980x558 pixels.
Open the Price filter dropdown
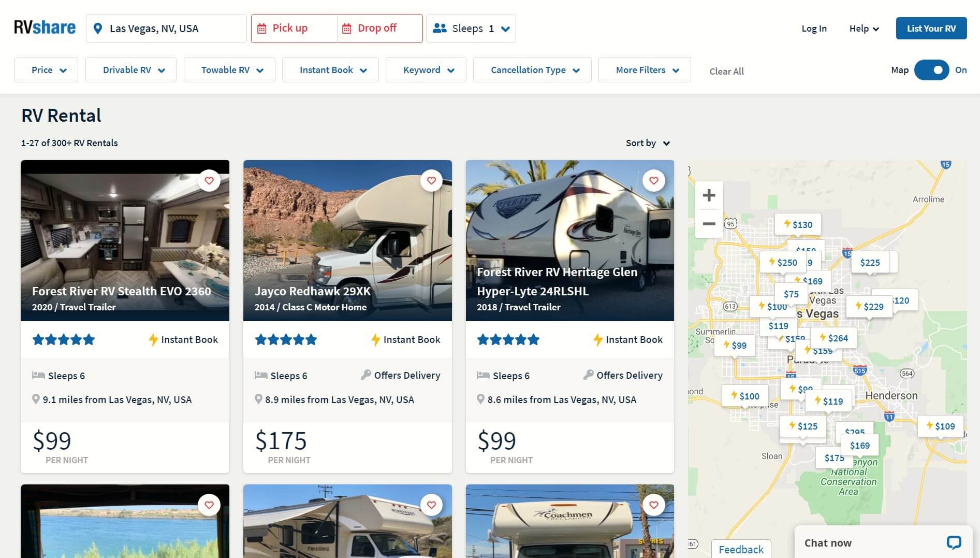(46, 69)
